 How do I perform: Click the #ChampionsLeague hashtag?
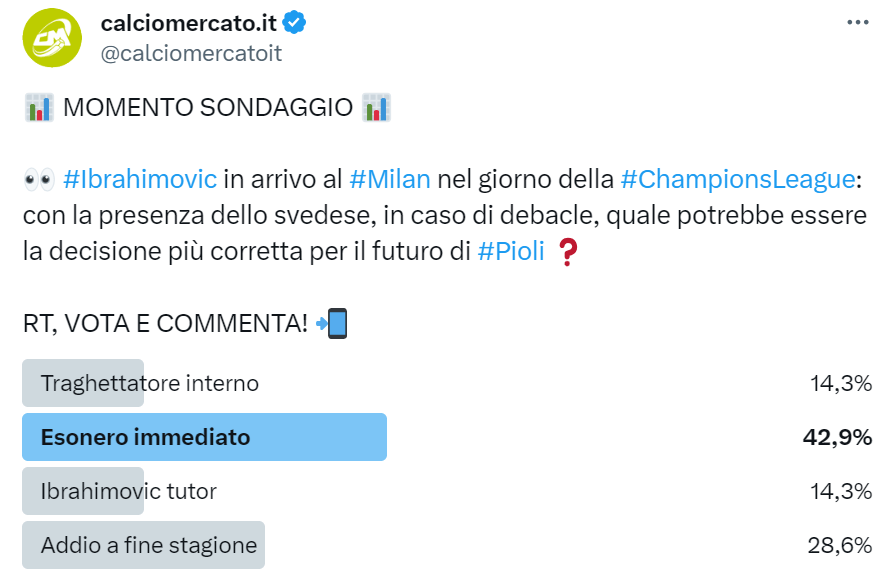pos(738,180)
